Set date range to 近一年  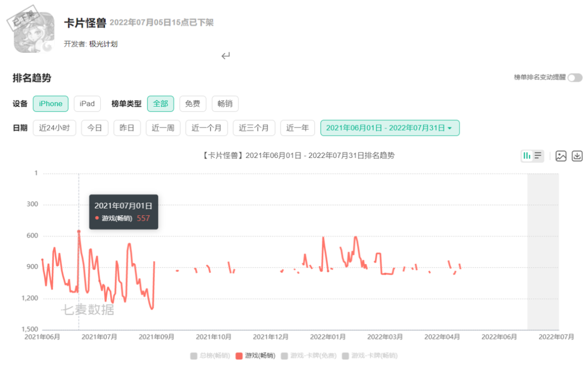tap(297, 128)
